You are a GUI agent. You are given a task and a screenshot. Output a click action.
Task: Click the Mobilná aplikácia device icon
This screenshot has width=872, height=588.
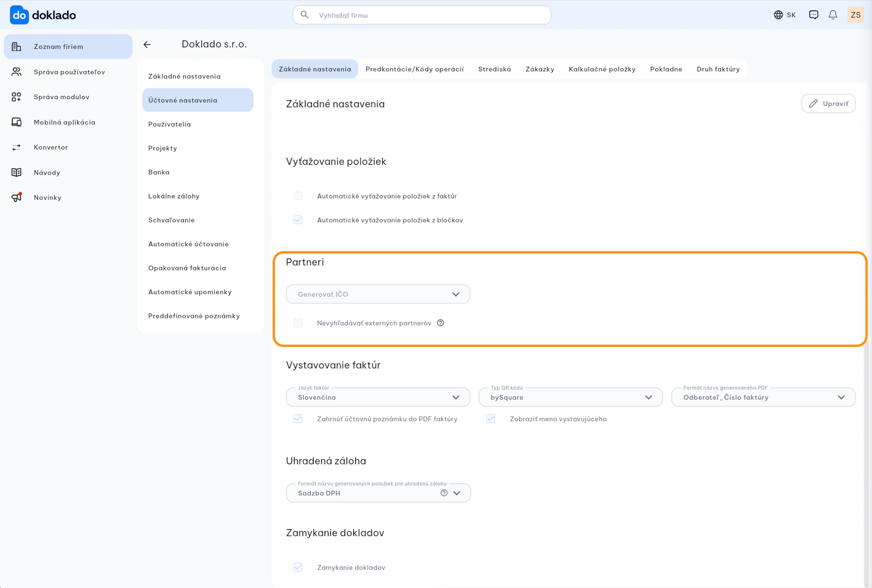(x=16, y=122)
